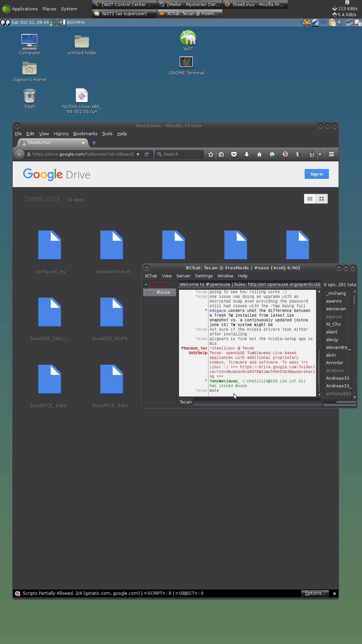Click the Phazeus_tux nickname in chat

(x=194, y=348)
